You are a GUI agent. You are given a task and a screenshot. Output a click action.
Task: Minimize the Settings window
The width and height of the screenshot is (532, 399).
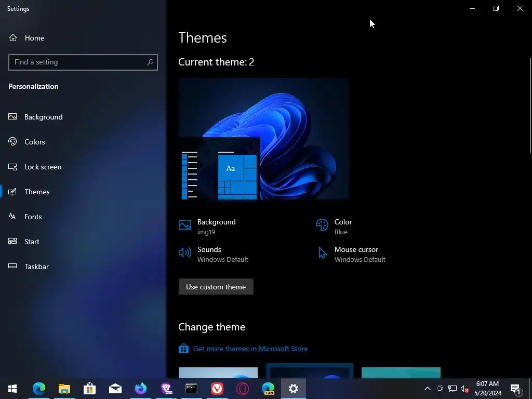point(472,8)
